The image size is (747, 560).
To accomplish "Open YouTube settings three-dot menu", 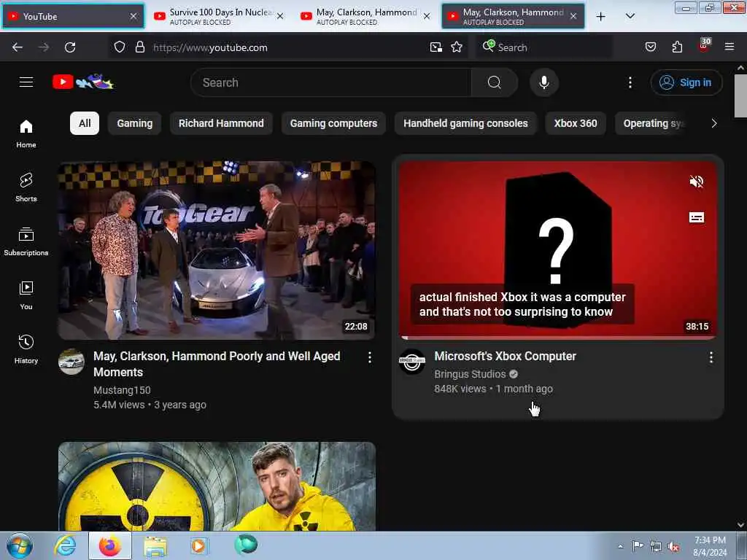I will (630, 82).
